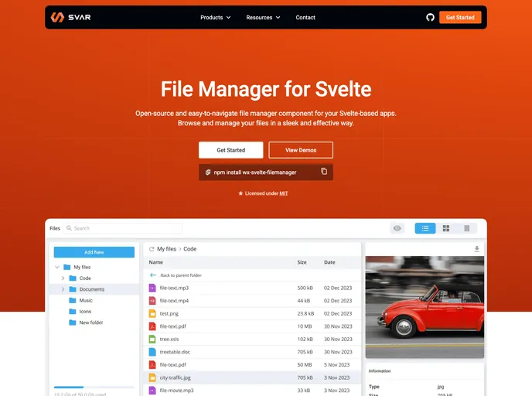Viewport: 532px width, 396px height.
Task: Click the file-text.mp3 audio file icon
Action: point(152,288)
